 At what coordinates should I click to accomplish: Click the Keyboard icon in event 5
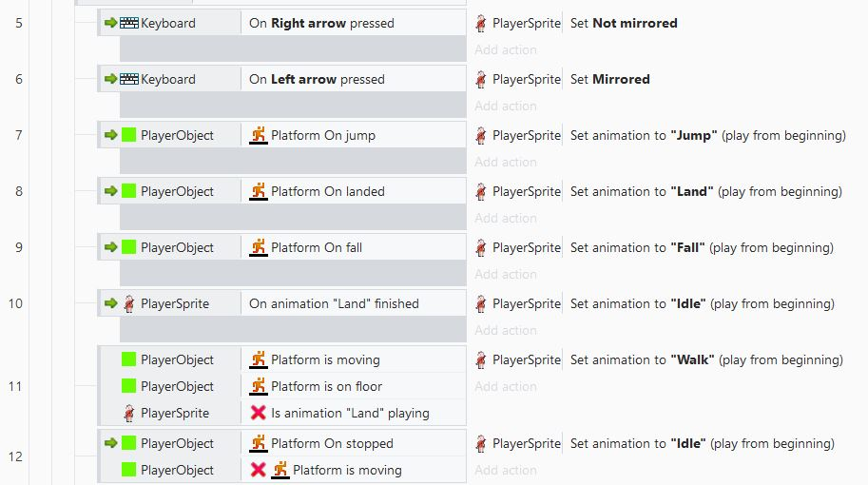point(129,23)
